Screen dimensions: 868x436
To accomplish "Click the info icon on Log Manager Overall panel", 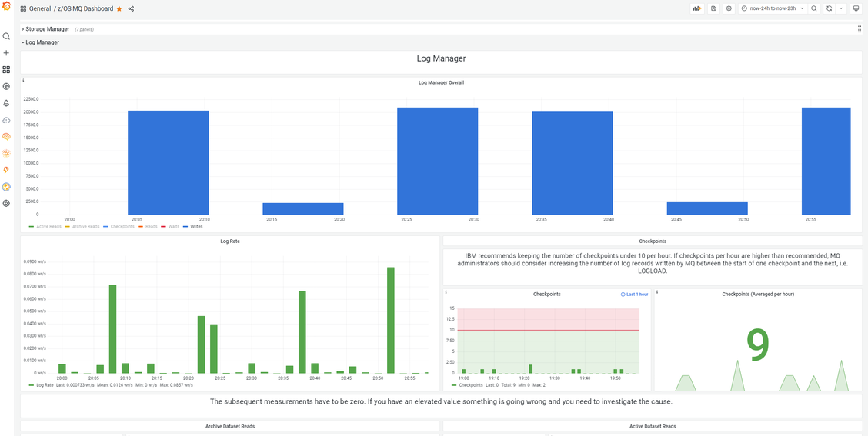I will click(x=23, y=81).
